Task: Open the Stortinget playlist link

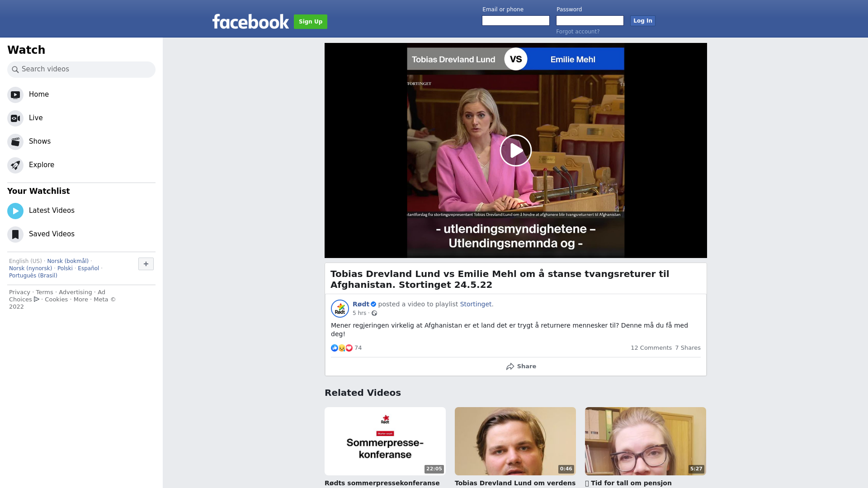Action: (476, 304)
